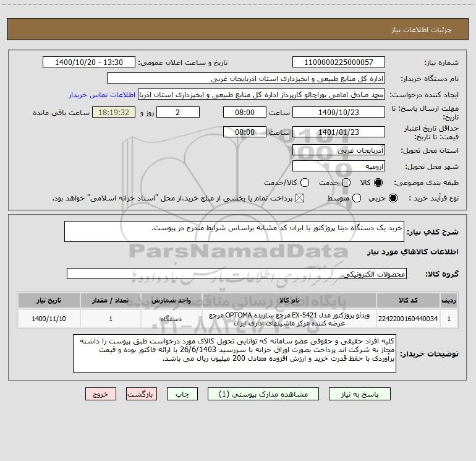Click the delivery city field ارومیه
Viewport: 476px width, 461px height.
pyautogui.click(x=339, y=166)
